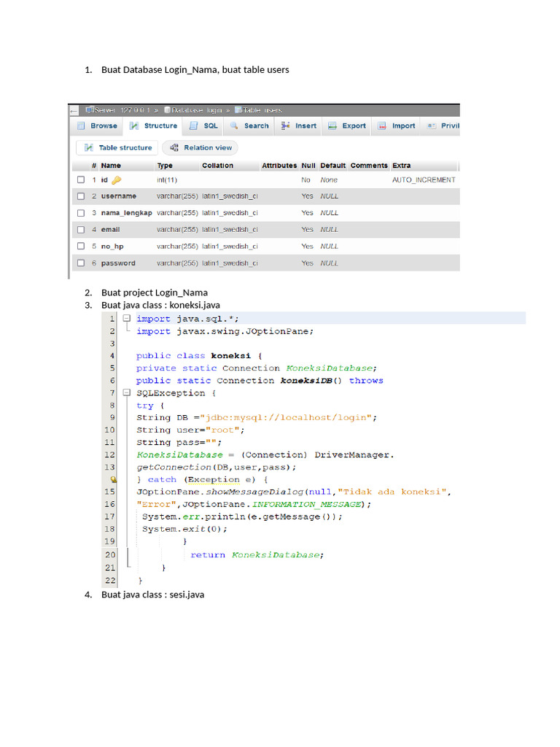The width and height of the screenshot is (560, 747).
Task: Check the email column checkbox
Action: (x=81, y=230)
